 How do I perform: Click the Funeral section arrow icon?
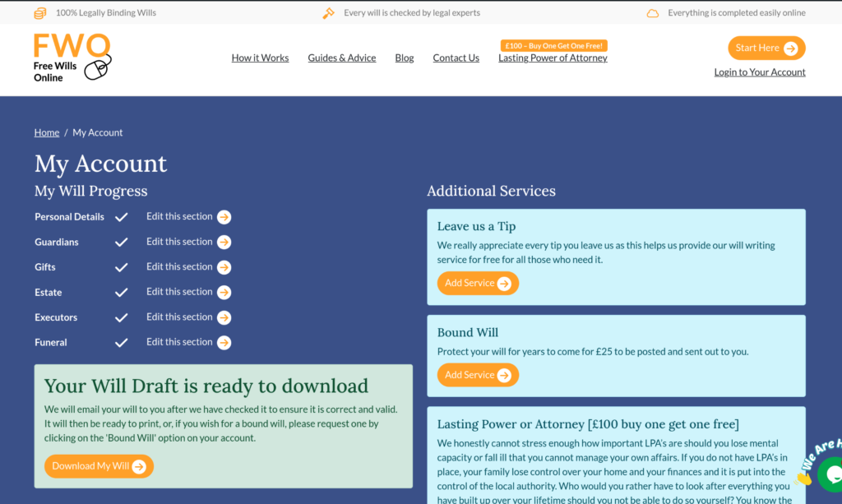[224, 343]
